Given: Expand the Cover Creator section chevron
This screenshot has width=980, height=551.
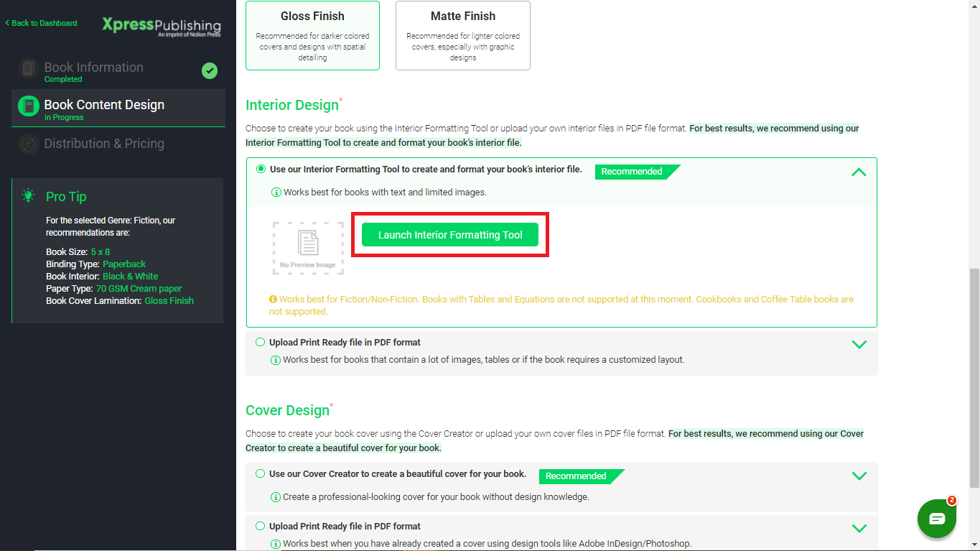Looking at the screenshot, I should point(859,476).
